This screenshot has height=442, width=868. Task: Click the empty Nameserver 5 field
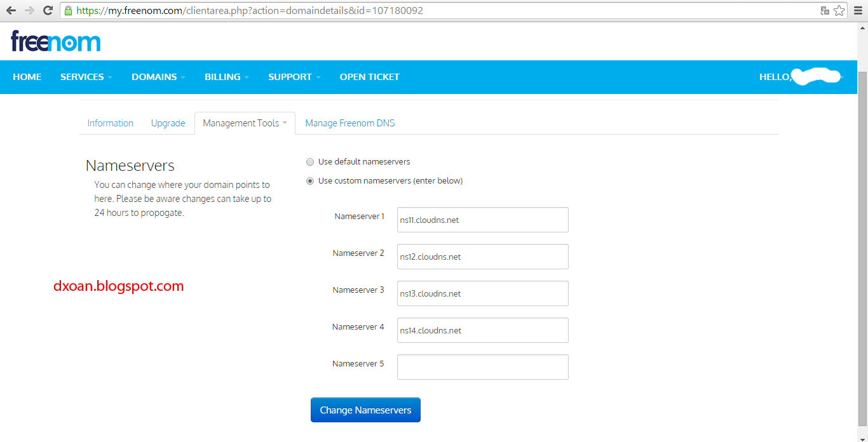(x=483, y=367)
